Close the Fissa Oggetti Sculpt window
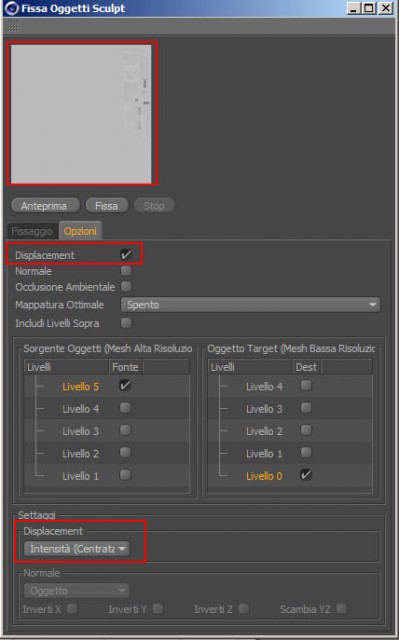 tap(386, 8)
